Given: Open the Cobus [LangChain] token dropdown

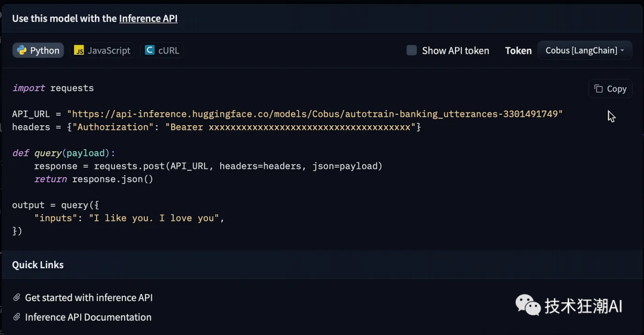Looking at the screenshot, I should pos(584,51).
